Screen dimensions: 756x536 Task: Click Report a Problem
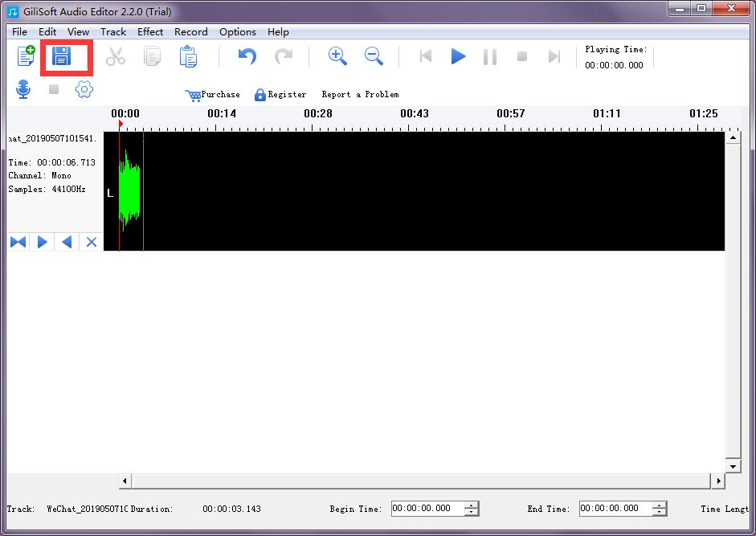point(360,95)
